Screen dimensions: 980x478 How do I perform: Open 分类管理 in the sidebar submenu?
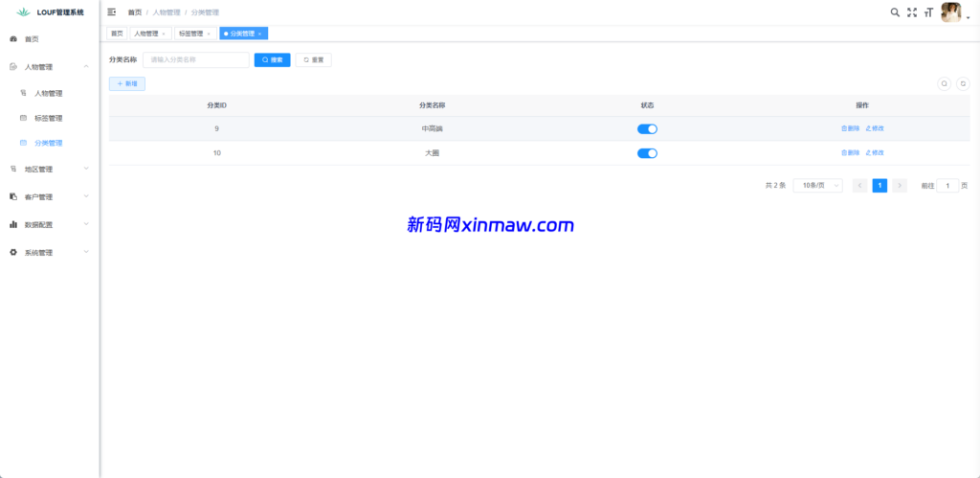[50, 143]
